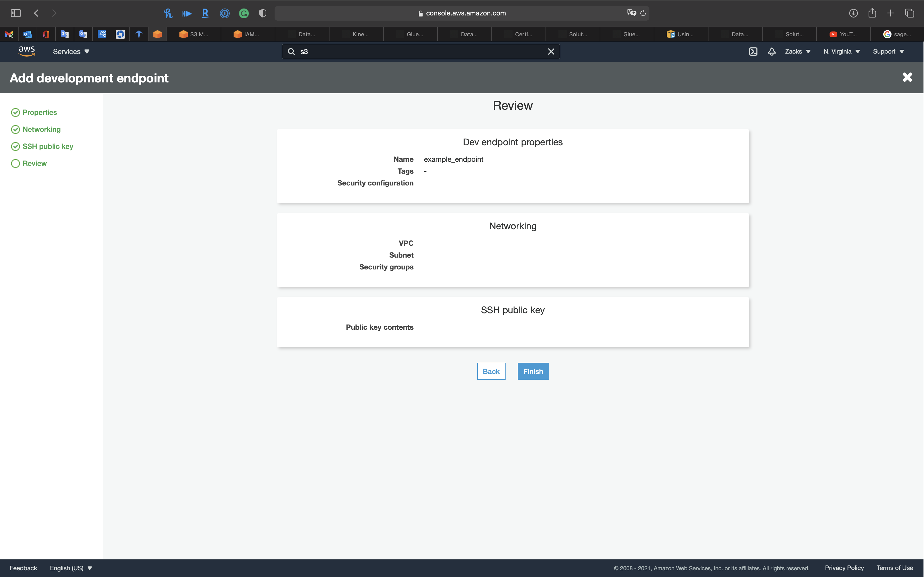Expand the Services dropdown menu
Viewport: 924px width, 577px height.
click(71, 52)
